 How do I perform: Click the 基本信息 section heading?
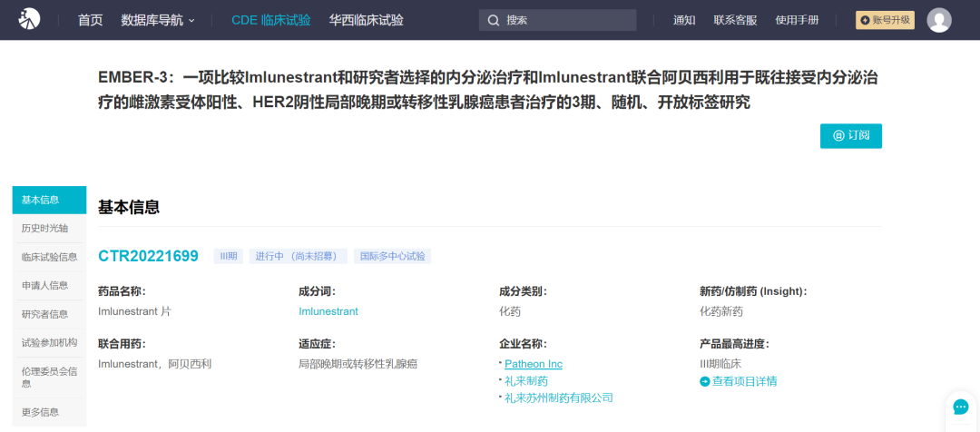coord(129,208)
